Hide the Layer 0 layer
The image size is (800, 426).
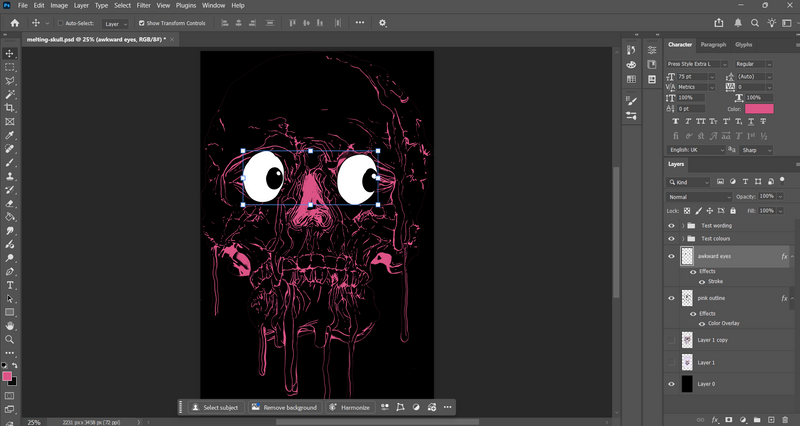[671, 384]
